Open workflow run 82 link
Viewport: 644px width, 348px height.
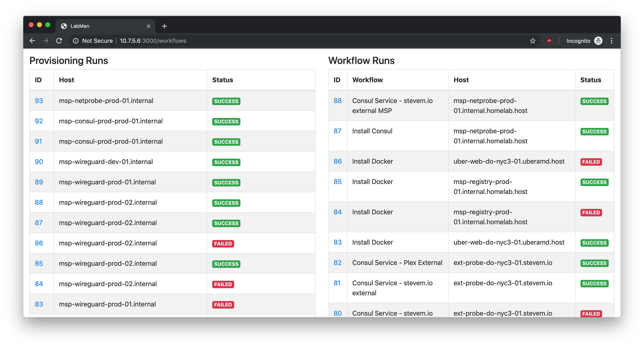[338, 263]
